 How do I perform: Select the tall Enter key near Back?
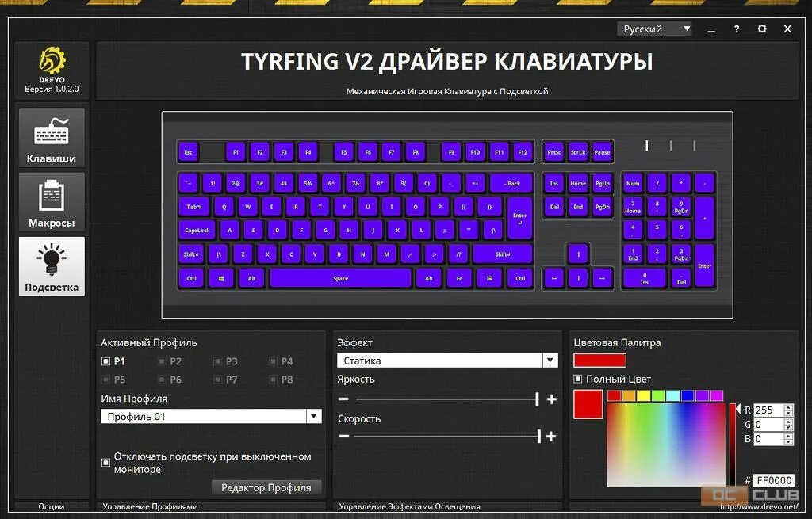point(520,218)
